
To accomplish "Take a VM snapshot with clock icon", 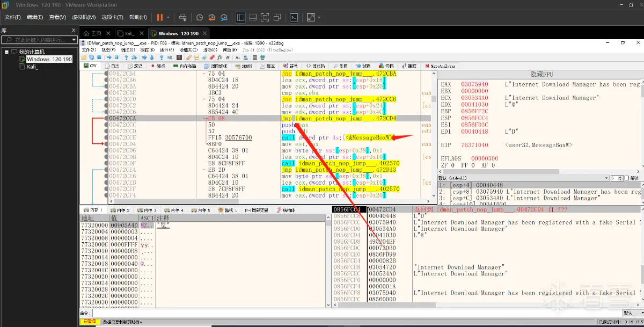I will point(200,17).
